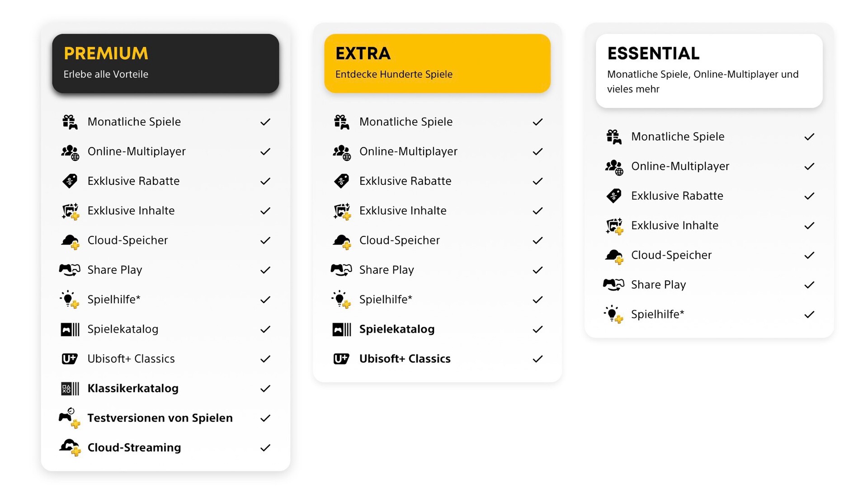Select the ESSENTIAL plan header card

point(709,70)
